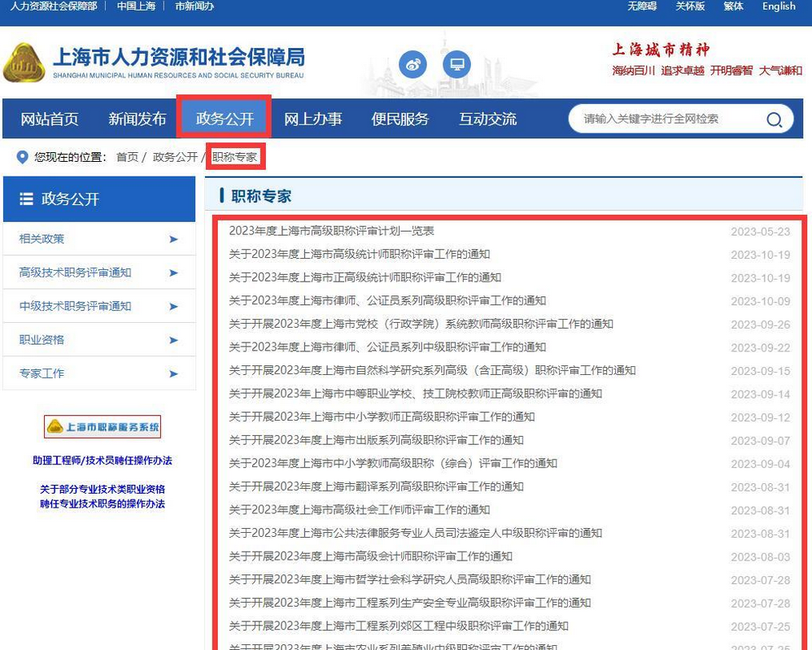Screen dimensions: 812x650
Task: Click the list icon beside 政务公开 sidebar header
Action: (x=26, y=198)
